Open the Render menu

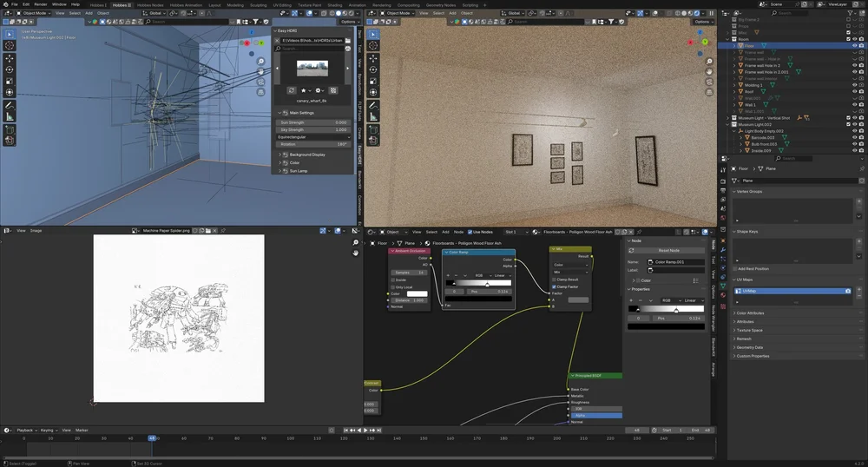(41, 4)
